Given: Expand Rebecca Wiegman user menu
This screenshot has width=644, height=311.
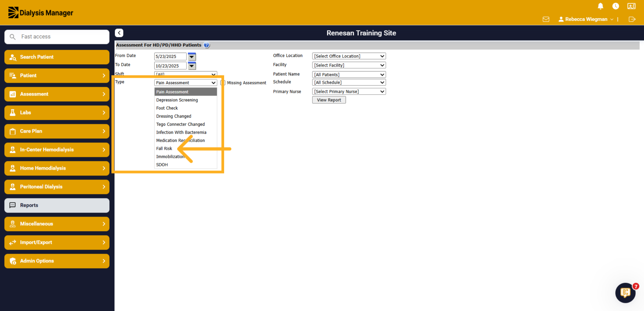Looking at the screenshot, I should point(586,19).
